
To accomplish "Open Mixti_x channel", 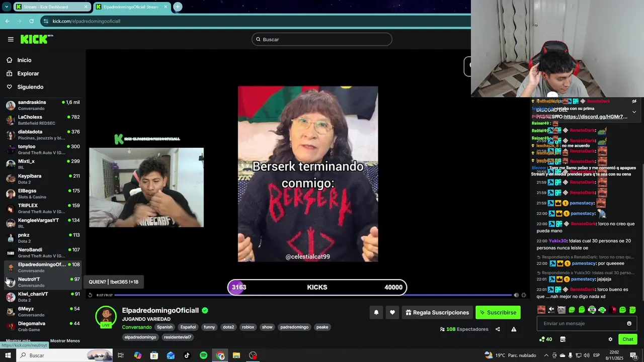I will 43,164.
